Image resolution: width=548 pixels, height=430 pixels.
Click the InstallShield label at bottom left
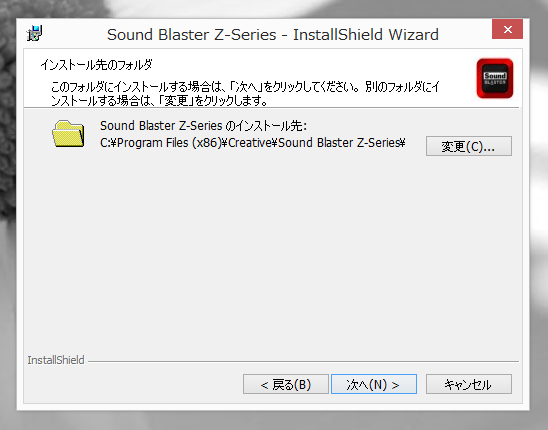click(56, 360)
